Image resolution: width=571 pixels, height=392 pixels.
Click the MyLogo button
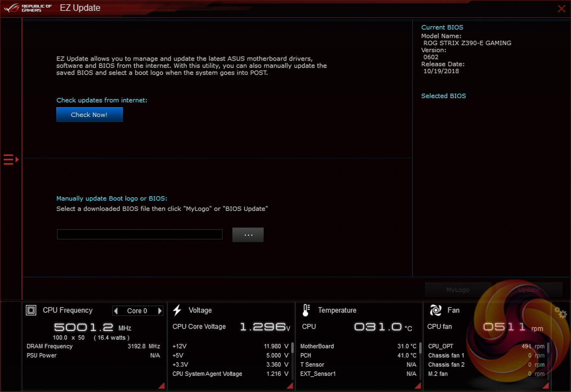[458, 290]
